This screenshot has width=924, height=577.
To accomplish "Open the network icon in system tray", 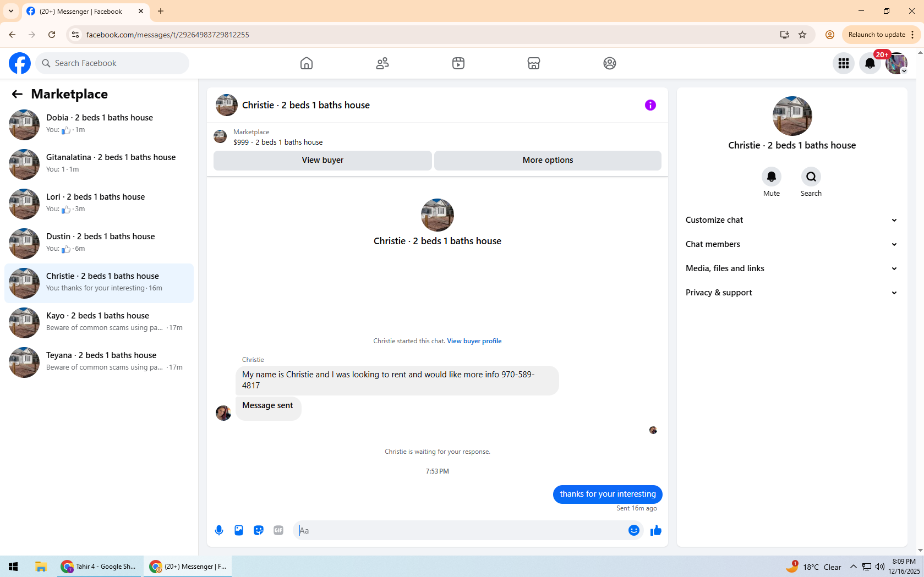I will [x=867, y=567].
